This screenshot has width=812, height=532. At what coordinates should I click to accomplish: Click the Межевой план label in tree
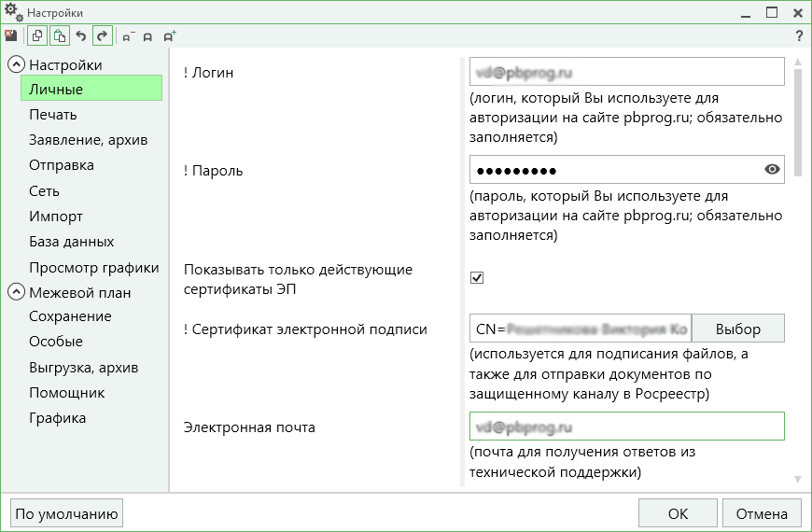coord(79,293)
